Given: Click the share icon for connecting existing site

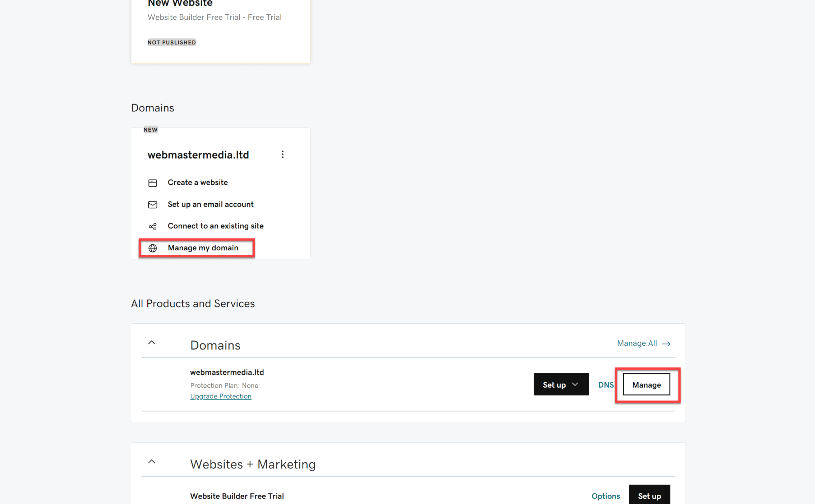Looking at the screenshot, I should pyautogui.click(x=152, y=226).
